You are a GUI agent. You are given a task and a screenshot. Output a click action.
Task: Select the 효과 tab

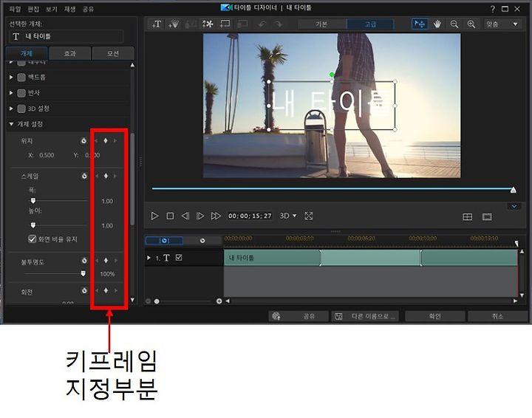(x=70, y=53)
